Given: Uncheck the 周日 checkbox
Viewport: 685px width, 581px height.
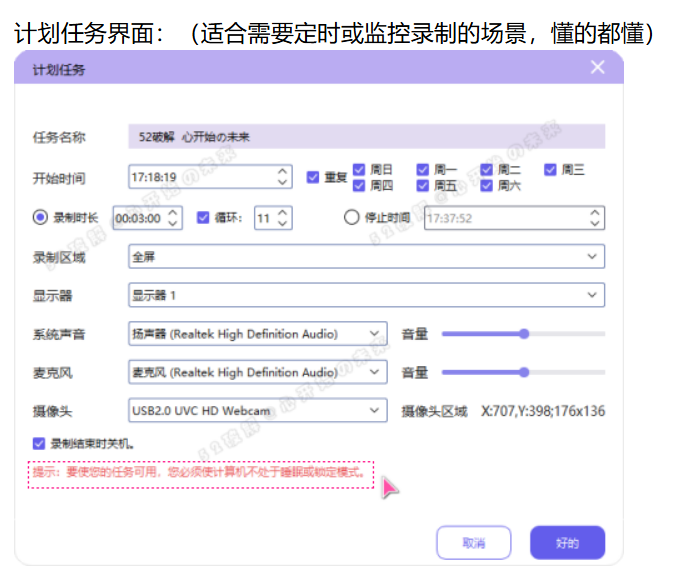Looking at the screenshot, I should coord(359,169).
